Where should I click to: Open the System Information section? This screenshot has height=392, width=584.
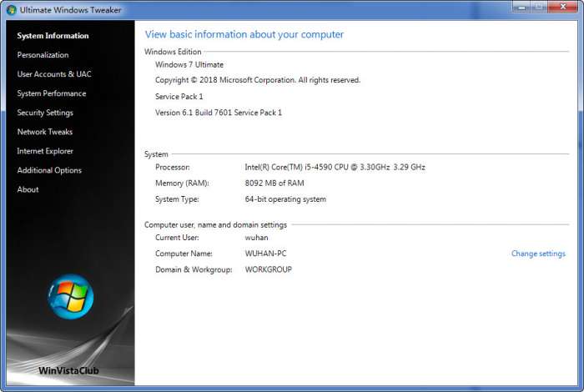point(53,36)
